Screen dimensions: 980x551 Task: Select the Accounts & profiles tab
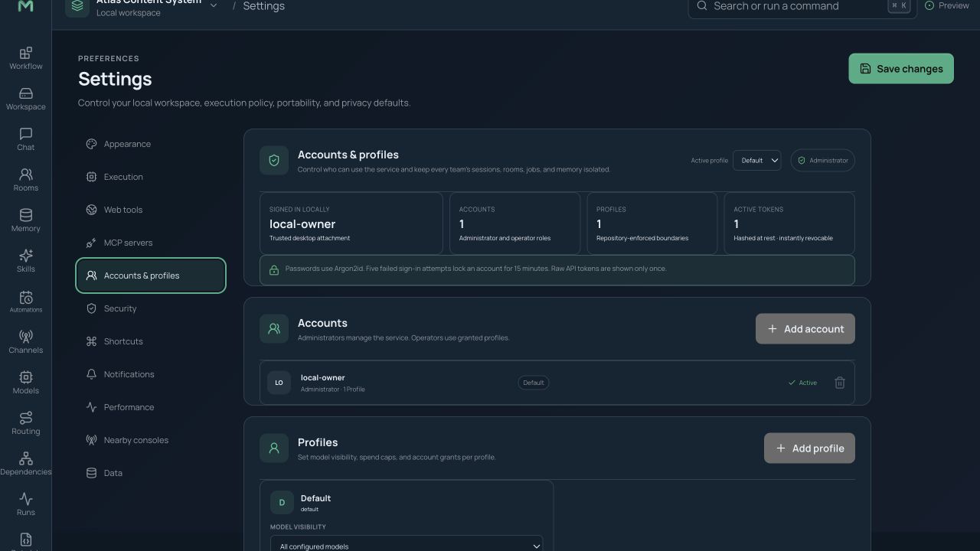pyautogui.click(x=151, y=275)
